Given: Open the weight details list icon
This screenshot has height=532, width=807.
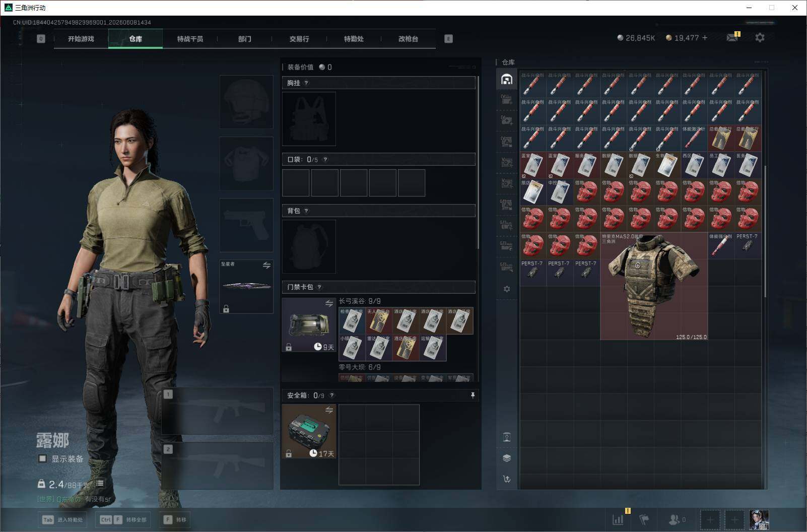Looking at the screenshot, I should [x=100, y=484].
